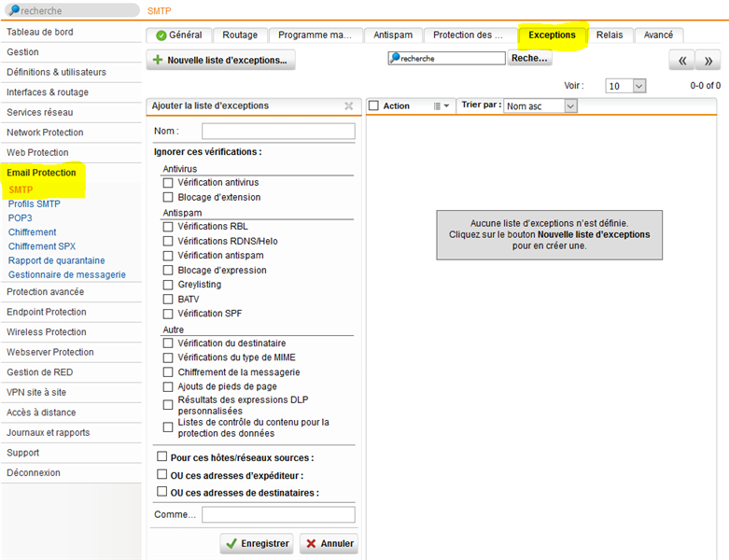
Task: Save with the Enregistrer button
Action: (x=257, y=543)
